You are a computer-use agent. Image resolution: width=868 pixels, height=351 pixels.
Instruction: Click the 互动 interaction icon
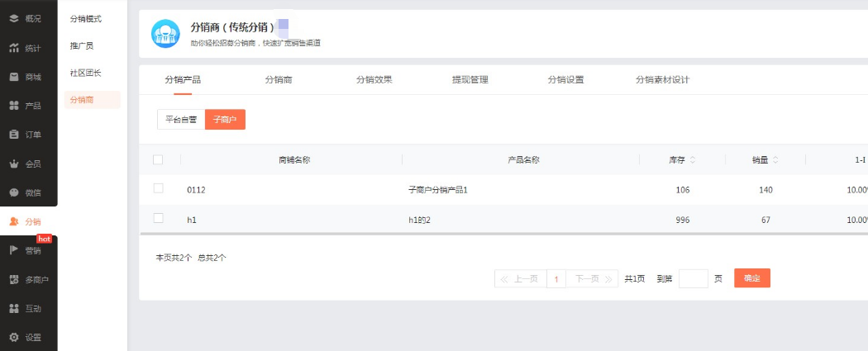(14, 308)
